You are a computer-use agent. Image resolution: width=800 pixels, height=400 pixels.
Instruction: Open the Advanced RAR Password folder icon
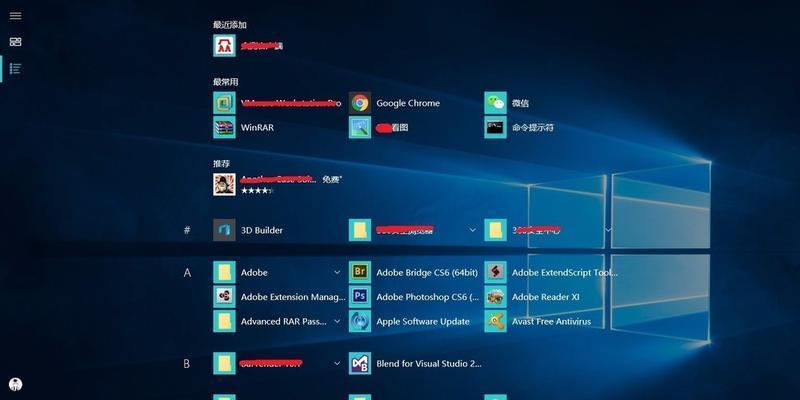pyautogui.click(x=224, y=321)
